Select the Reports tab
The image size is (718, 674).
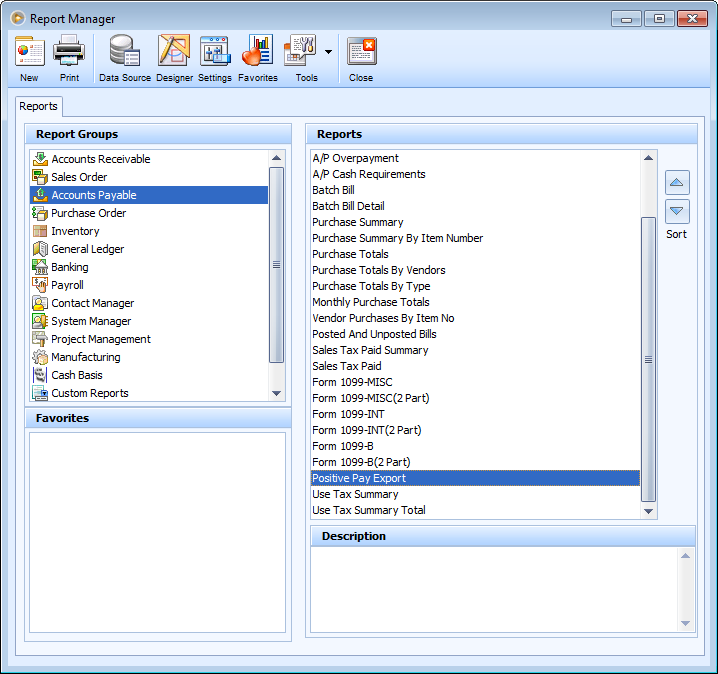pyautogui.click(x=39, y=106)
